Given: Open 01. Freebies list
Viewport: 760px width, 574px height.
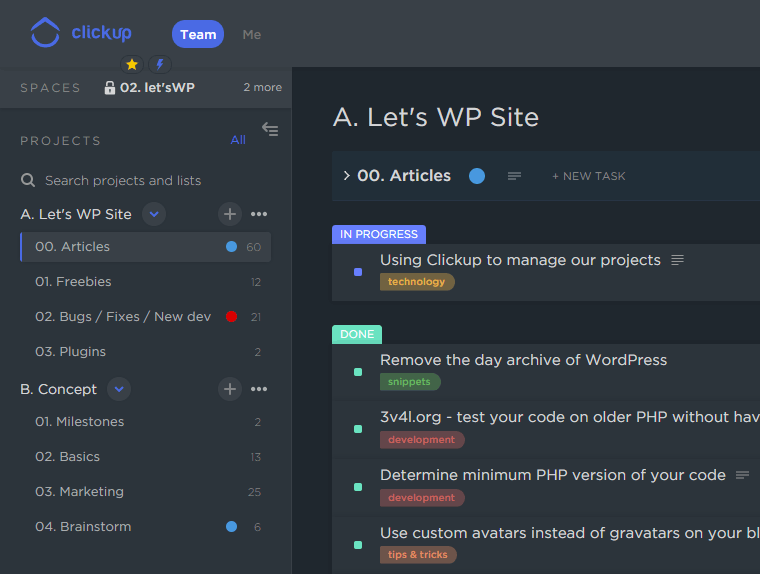Looking at the screenshot, I should 145,282.
